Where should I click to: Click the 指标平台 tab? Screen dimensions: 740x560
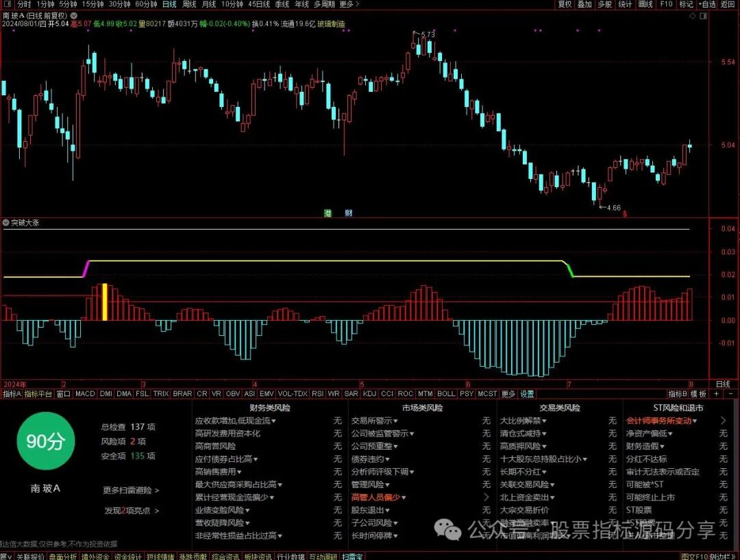tap(38, 393)
